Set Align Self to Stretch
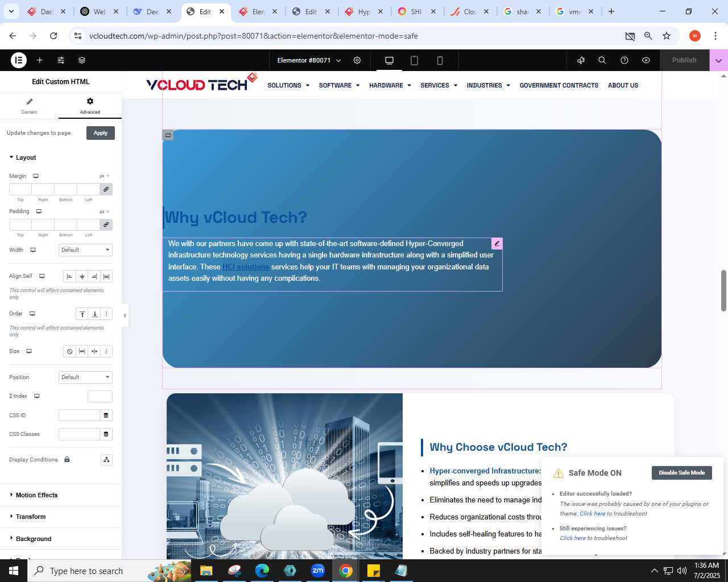 106,277
